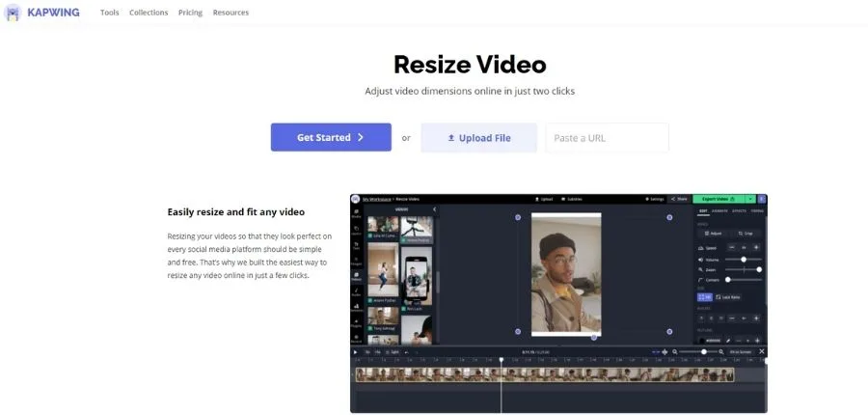Expand the dropdown arrow beside Export Video

click(750, 199)
